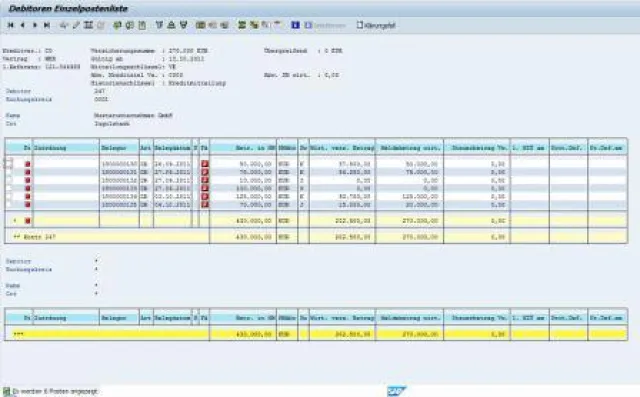Click the red status icon on subtotal row
This screenshot has height=397, width=640.
click(x=28, y=221)
